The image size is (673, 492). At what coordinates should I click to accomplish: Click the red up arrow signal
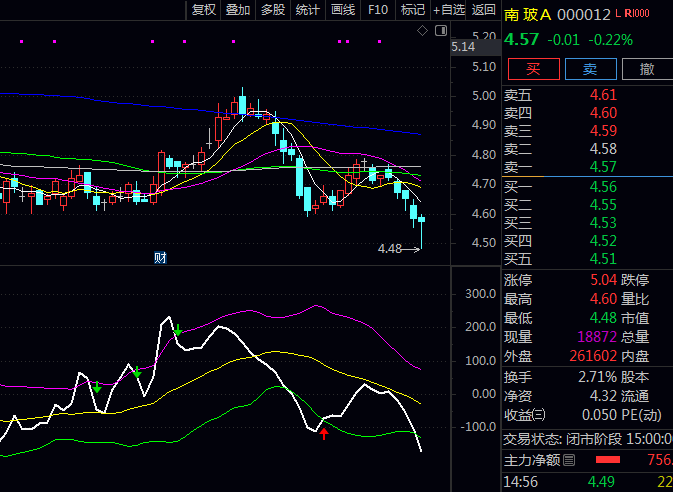click(324, 433)
